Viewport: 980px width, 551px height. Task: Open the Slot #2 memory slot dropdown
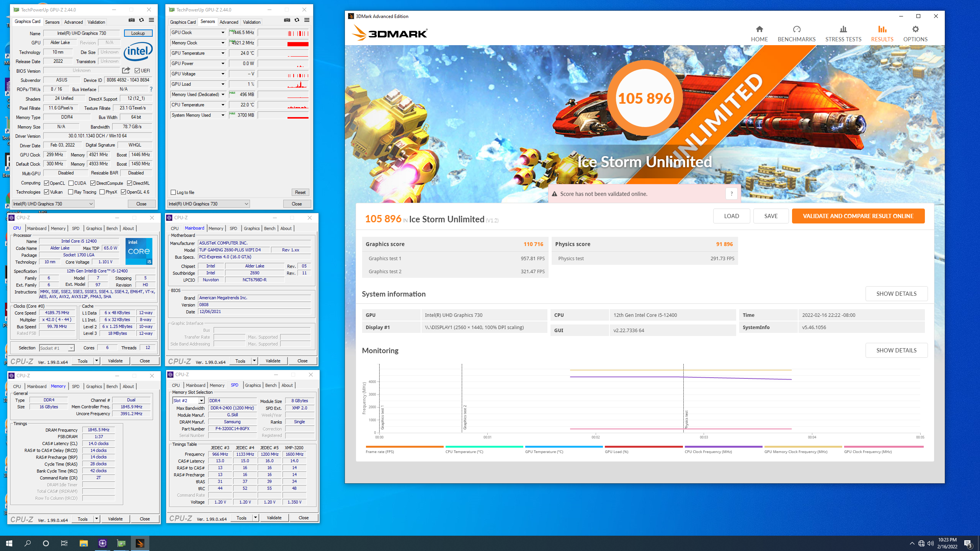188,401
